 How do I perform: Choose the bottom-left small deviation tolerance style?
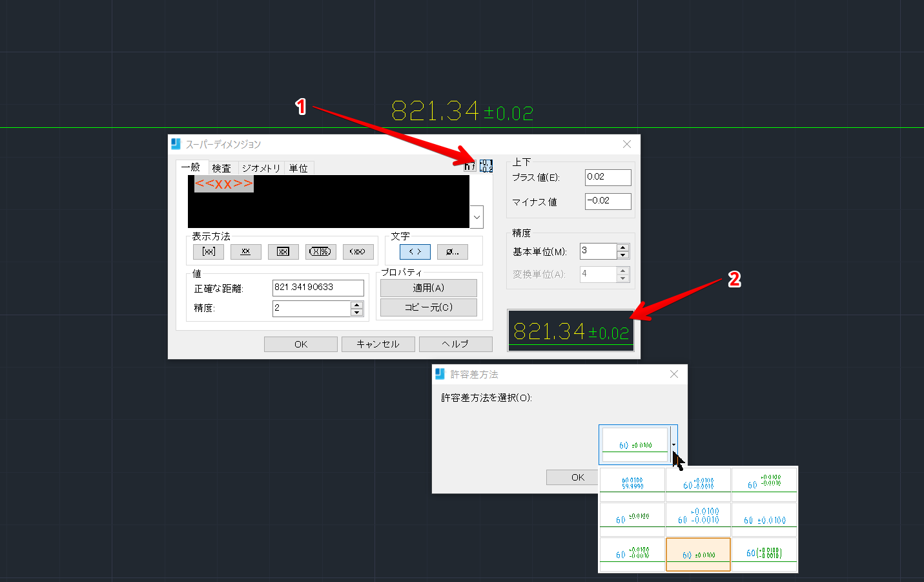tap(633, 554)
